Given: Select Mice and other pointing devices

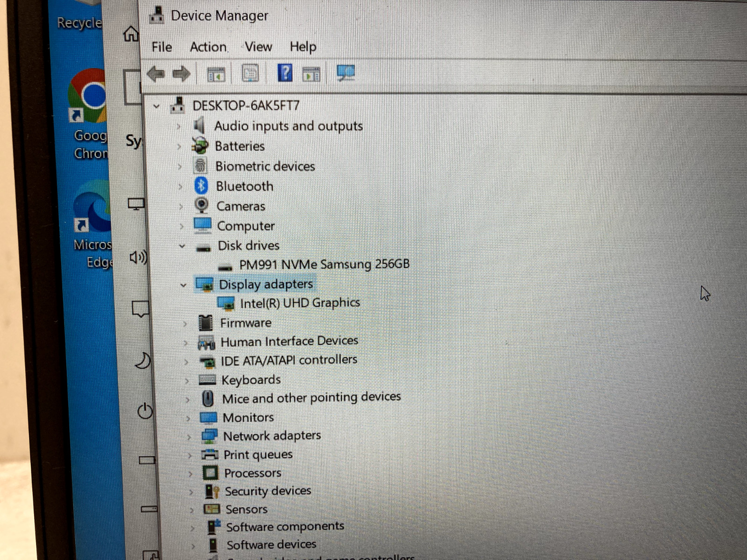Looking at the screenshot, I should click(x=311, y=398).
